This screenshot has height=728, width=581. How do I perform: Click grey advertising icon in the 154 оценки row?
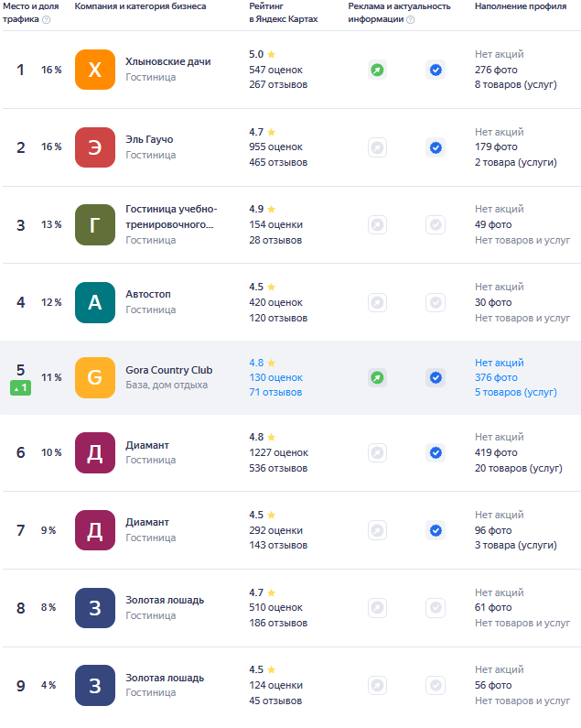point(377,224)
